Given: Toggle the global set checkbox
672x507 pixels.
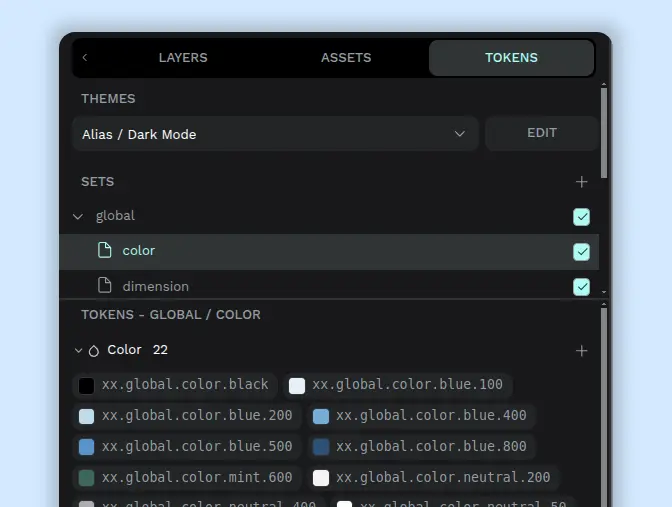Looking at the screenshot, I should point(581,217).
